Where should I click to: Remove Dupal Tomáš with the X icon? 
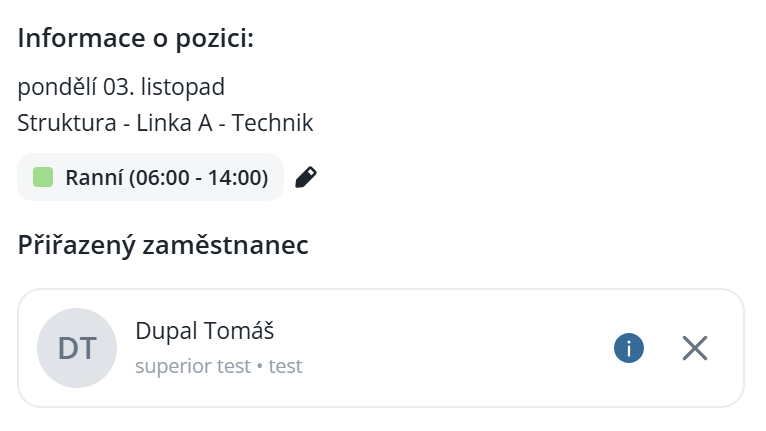tap(695, 348)
